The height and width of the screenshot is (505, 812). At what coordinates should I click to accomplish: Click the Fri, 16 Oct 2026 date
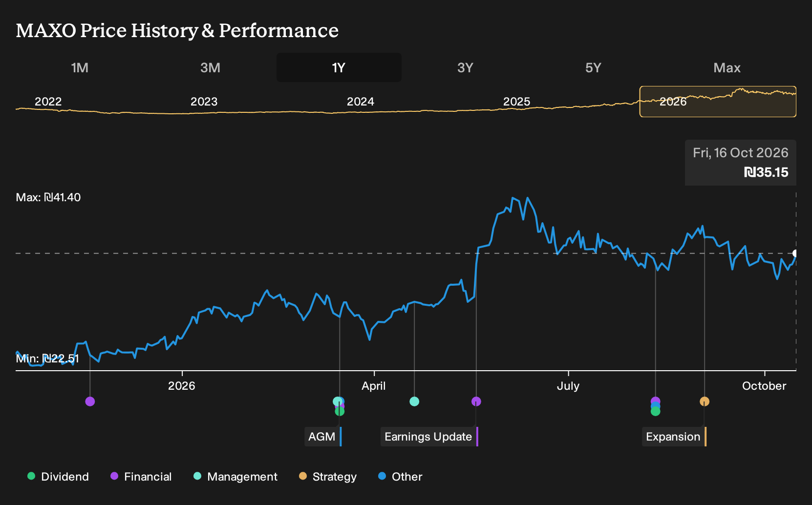(740, 153)
